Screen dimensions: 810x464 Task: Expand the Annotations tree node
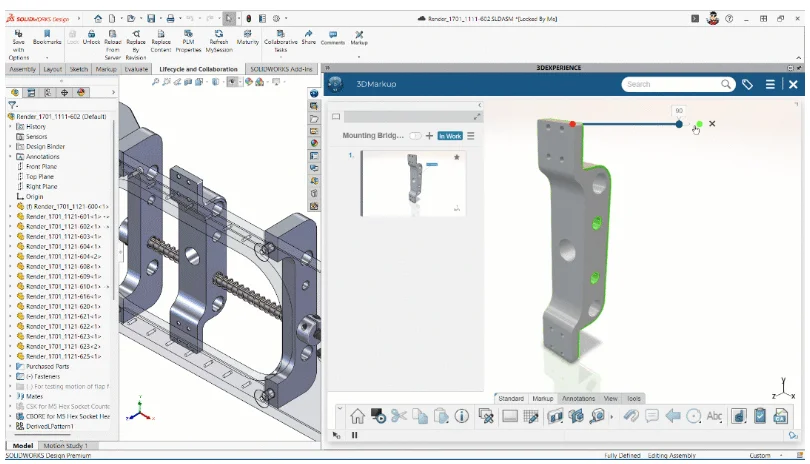point(10,156)
